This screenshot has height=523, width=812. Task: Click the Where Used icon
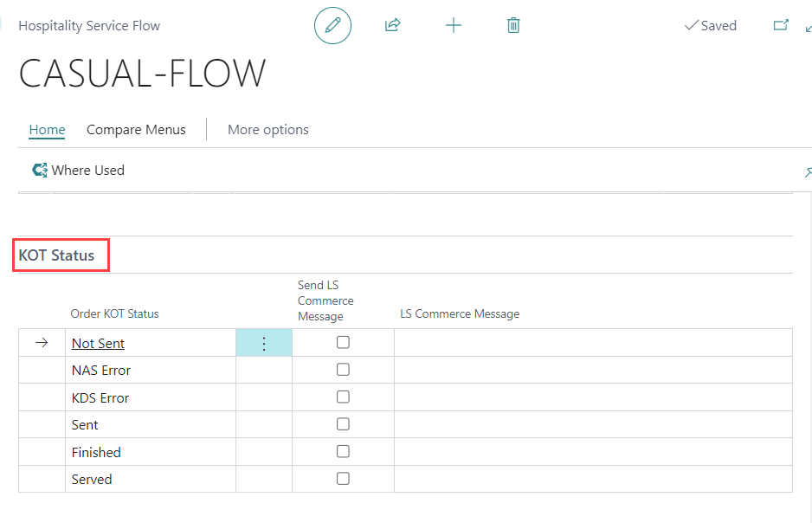pyautogui.click(x=39, y=171)
